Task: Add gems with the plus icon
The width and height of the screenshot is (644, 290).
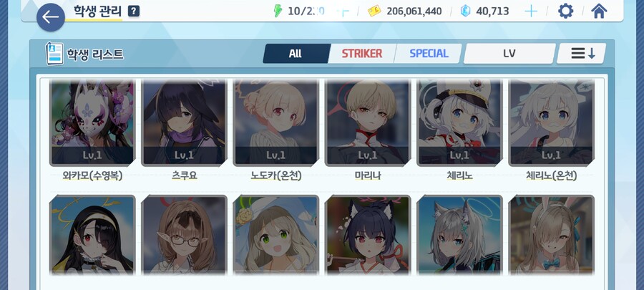Action: (x=531, y=11)
